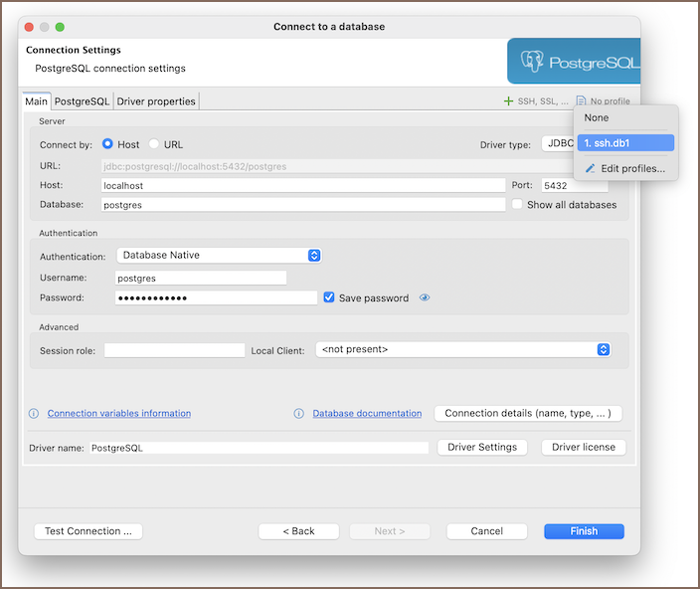Click the plus icon beside SSH, SSL
The width and height of the screenshot is (700, 589).
pos(509,101)
